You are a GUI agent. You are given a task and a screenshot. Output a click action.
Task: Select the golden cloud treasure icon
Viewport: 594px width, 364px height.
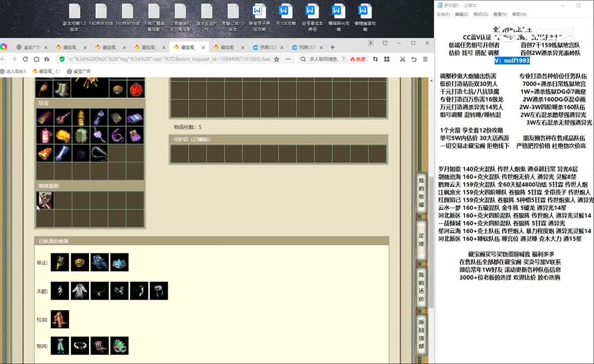pyautogui.click(x=63, y=135)
